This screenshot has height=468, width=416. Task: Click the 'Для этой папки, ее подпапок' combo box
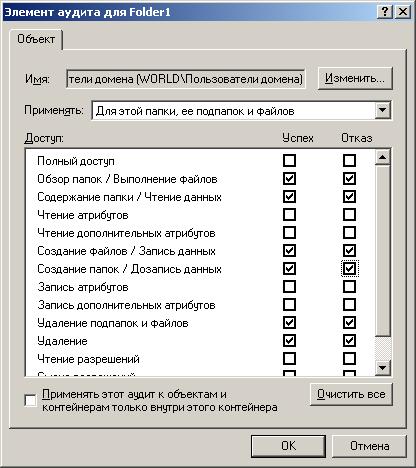click(x=241, y=111)
